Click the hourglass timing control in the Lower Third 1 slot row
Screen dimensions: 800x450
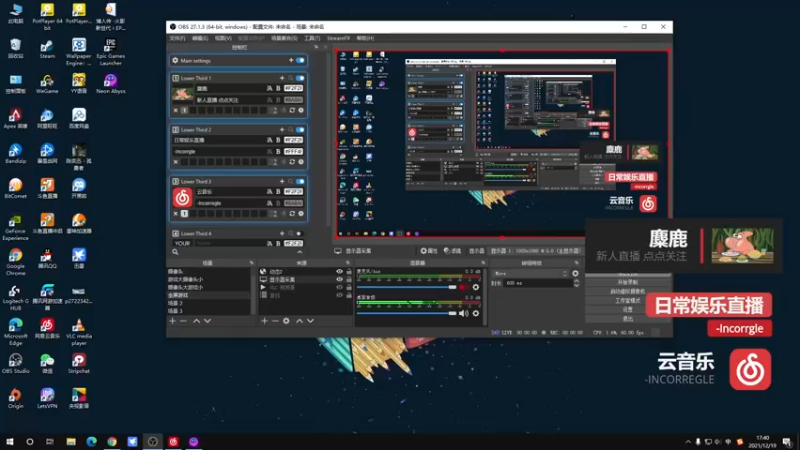click(x=275, y=110)
